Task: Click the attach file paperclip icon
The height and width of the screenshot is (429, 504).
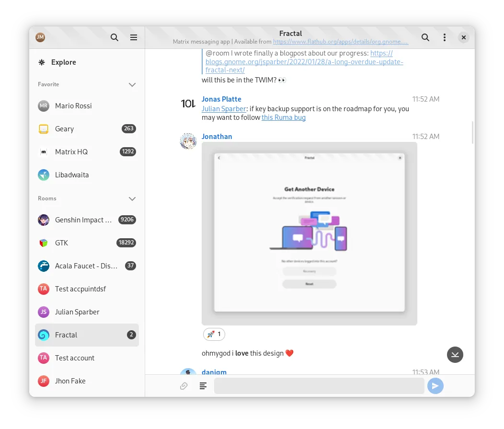Action: tap(183, 386)
